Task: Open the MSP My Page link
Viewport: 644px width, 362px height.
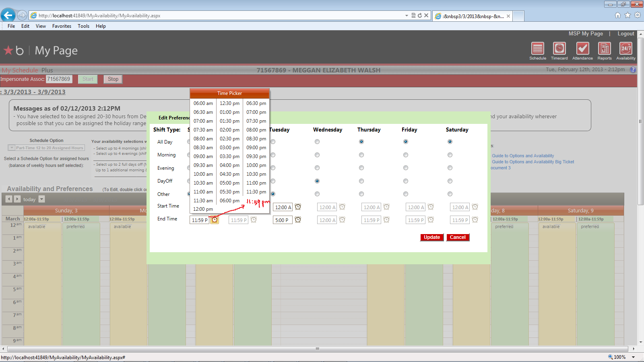Action: [x=586, y=34]
